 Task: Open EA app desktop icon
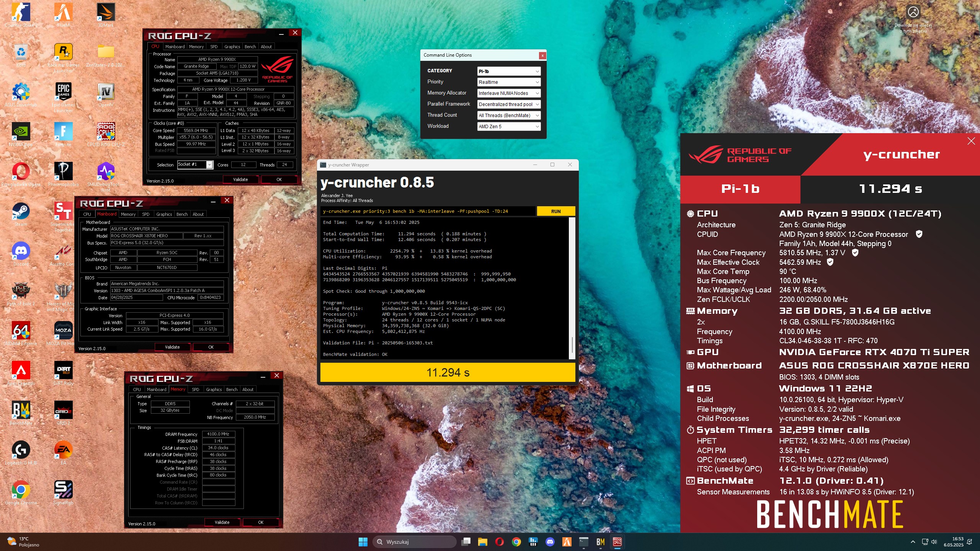63,453
